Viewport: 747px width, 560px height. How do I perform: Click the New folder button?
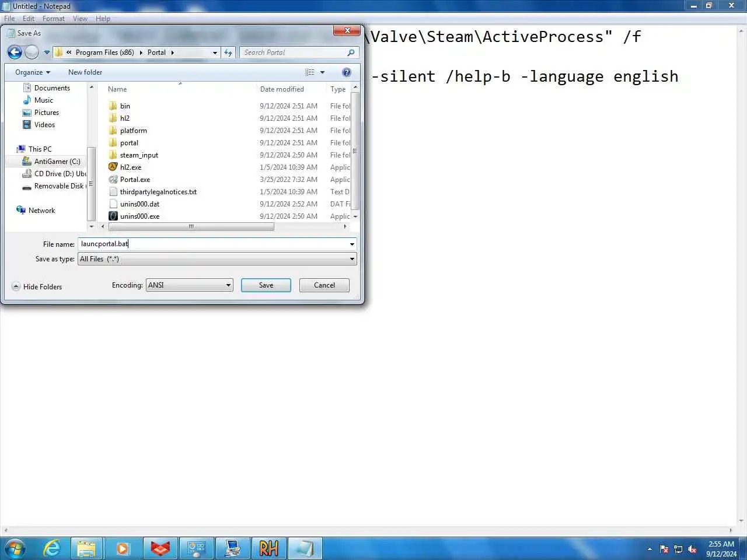pos(85,72)
